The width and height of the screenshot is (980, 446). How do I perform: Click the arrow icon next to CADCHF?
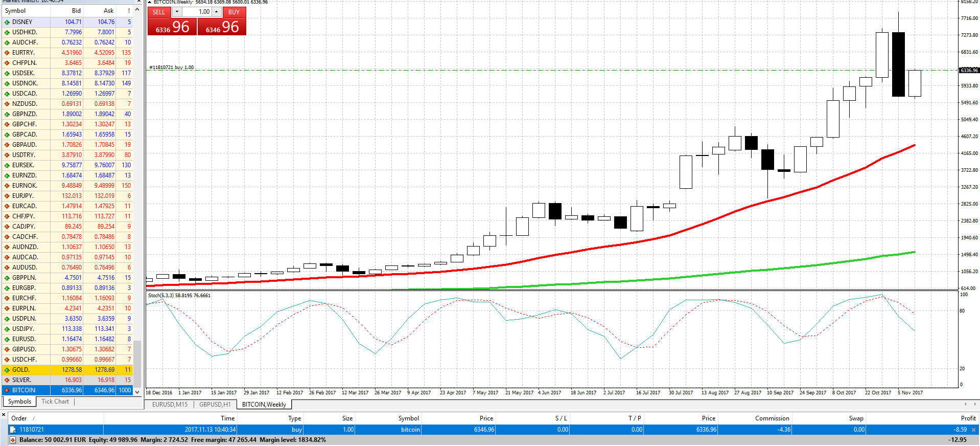[x=7, y=237]
